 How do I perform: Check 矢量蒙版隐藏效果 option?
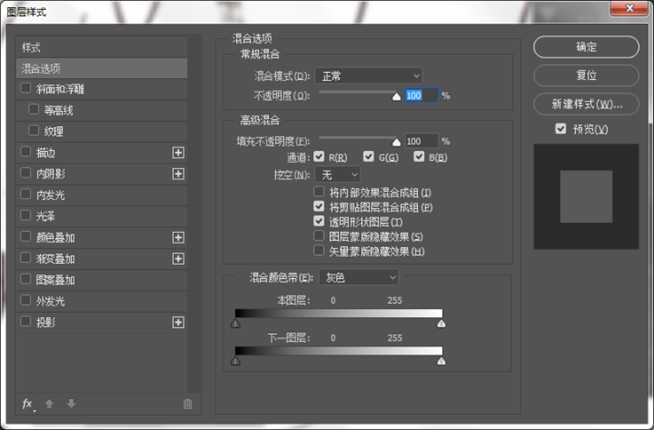pyautogui.click(x=319, y=251)
